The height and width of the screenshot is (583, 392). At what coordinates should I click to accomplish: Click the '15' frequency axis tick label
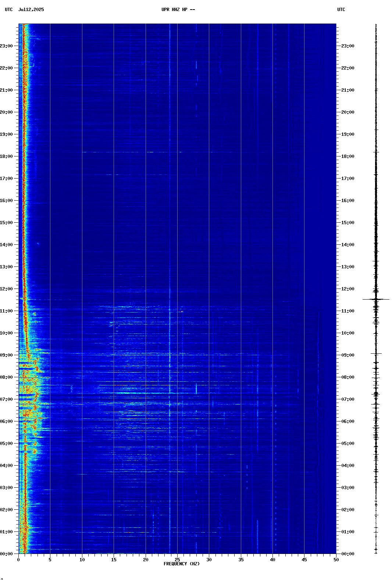114,560
